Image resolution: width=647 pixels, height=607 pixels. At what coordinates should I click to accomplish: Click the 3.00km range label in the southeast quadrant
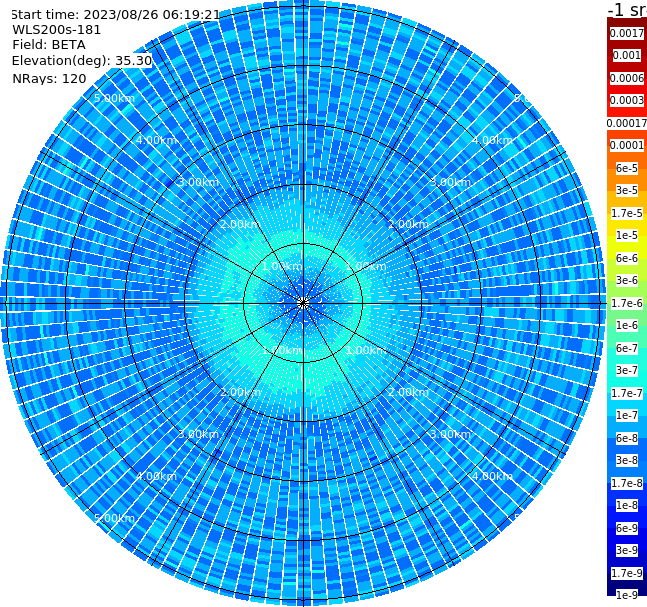(450, 434)
